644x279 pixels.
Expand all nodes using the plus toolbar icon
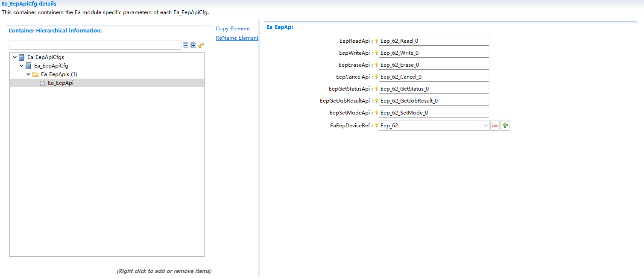pos(193,45)
